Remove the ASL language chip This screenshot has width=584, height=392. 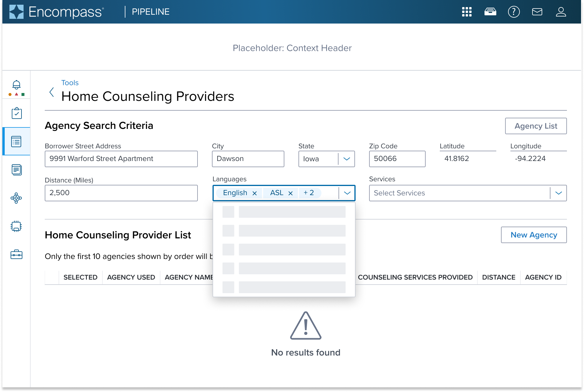290,193
